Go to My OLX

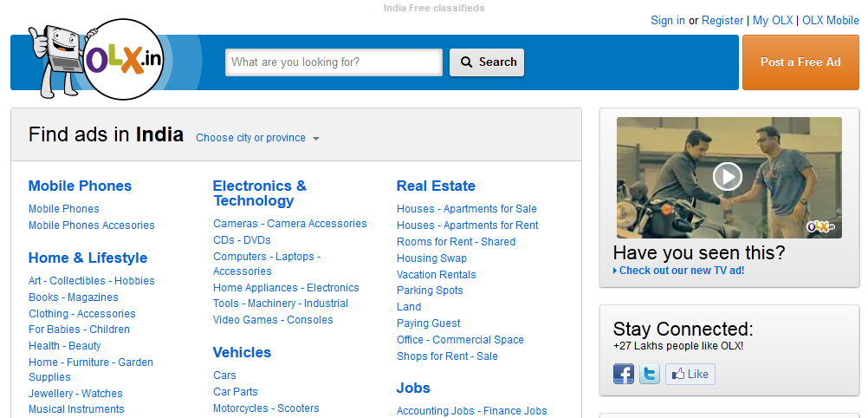[x=773, y=21]
